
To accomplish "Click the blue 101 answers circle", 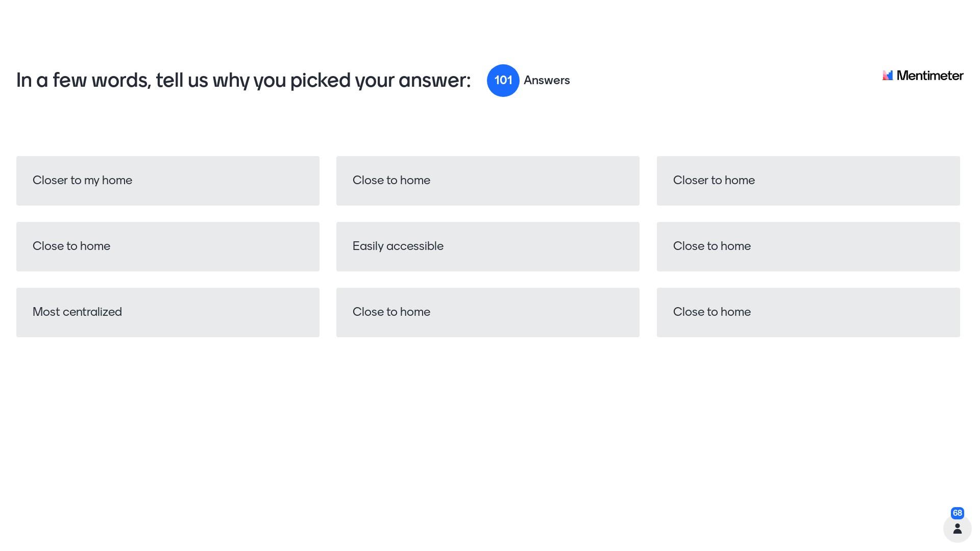I will coord(503,81).
